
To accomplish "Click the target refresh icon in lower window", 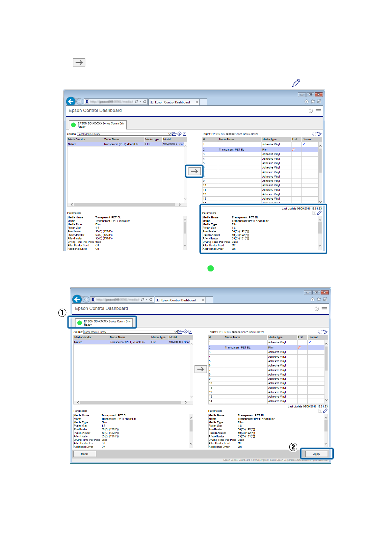I will pyautogui.click(x=320, y=332).
